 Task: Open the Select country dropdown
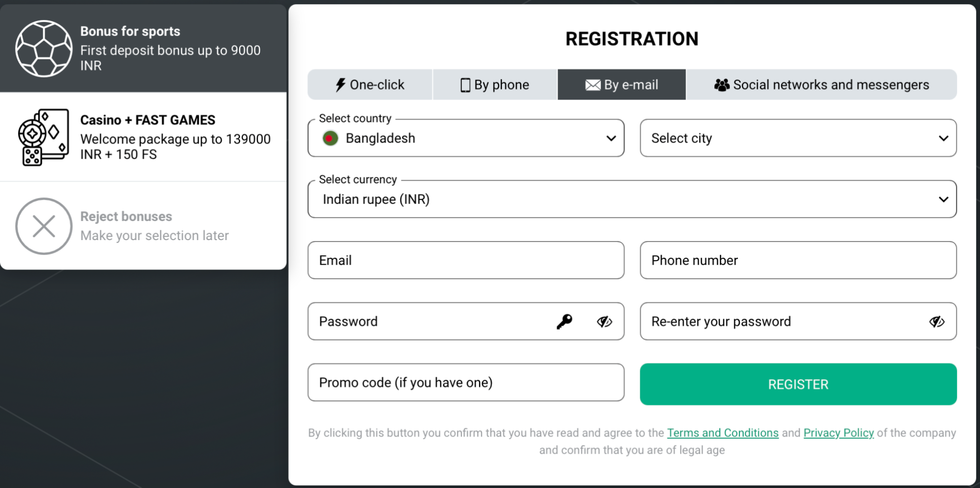click(x=466, y=139)
